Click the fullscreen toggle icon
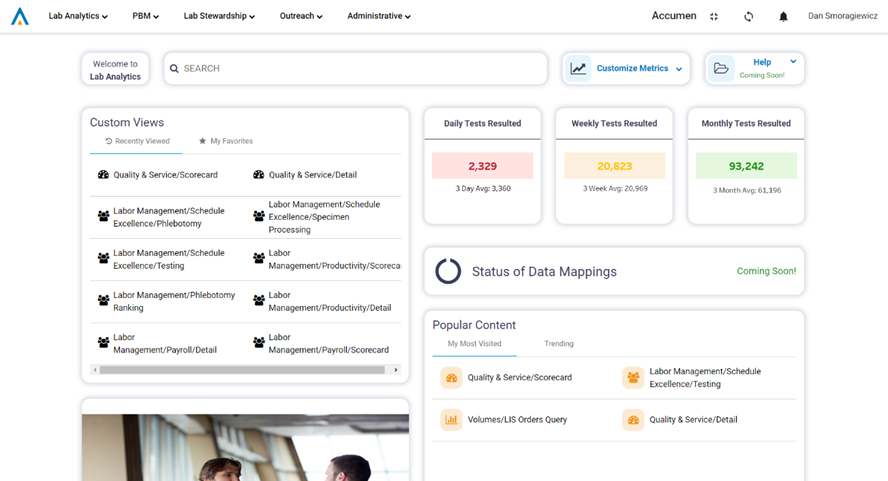 [x=714, y=17]
